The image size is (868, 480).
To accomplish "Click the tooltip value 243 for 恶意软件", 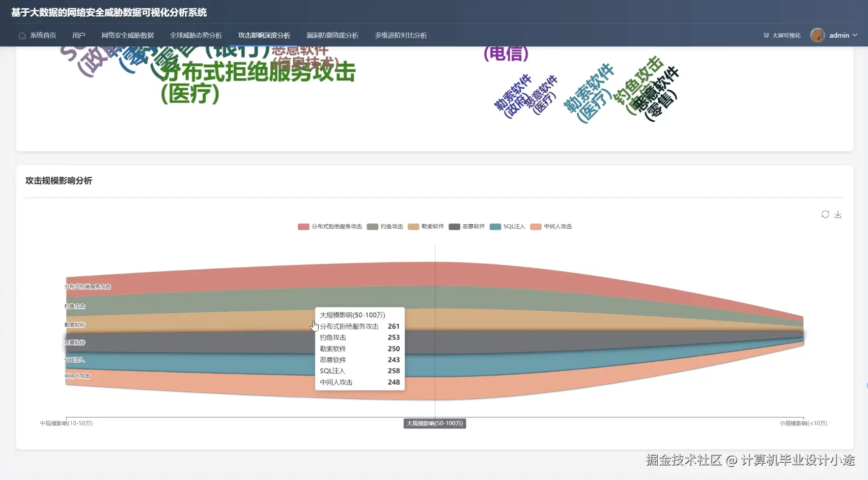I will pos(394,360).
